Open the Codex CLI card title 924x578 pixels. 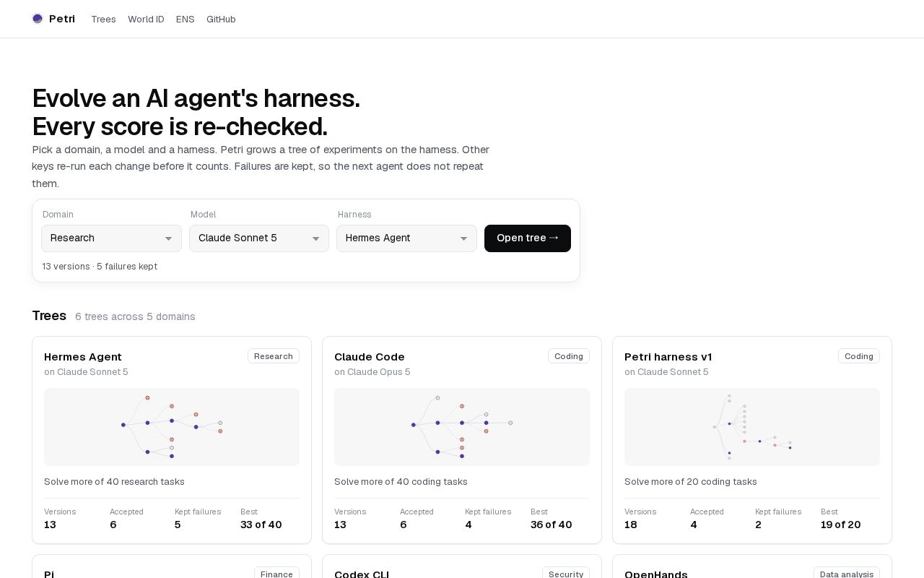[x=362, y=574]
